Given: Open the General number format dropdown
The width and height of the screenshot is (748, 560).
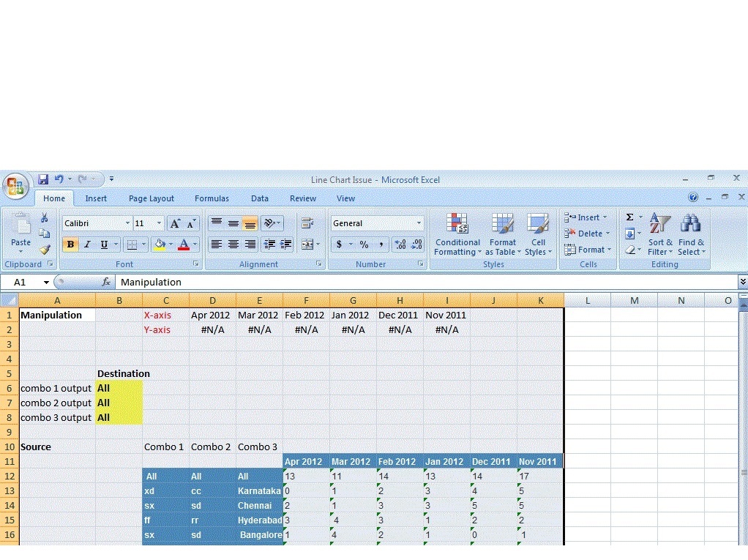Looking at the screenshot, I should [419, 223].
